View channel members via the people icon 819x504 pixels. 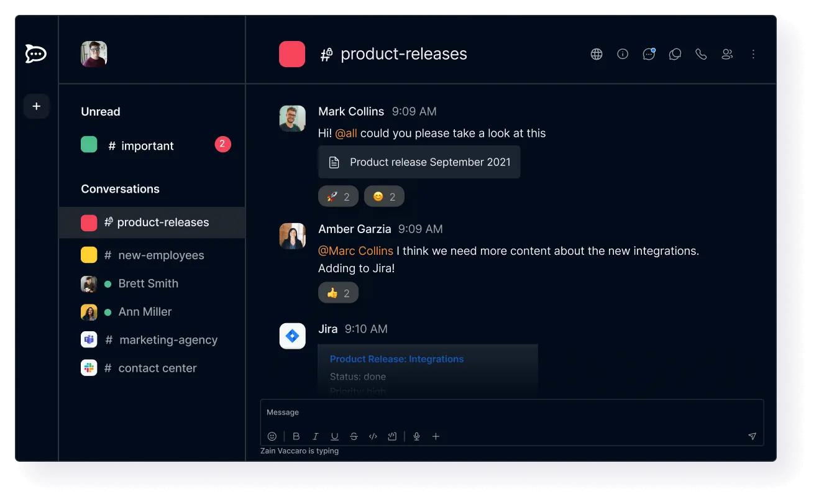point(727,54)
